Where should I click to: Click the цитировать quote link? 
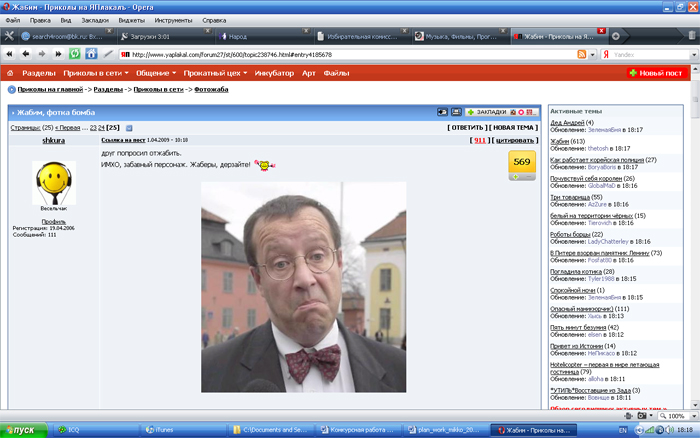click(515, 140)
